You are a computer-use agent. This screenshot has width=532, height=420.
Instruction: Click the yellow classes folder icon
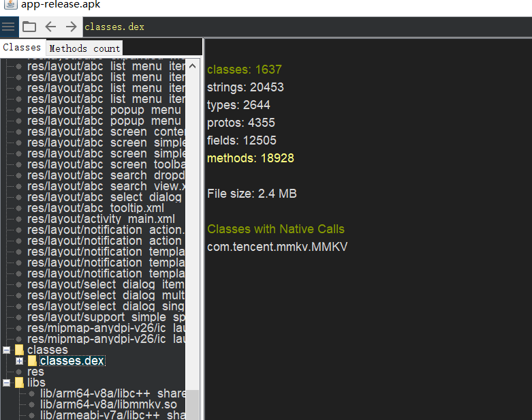(x=19, y=350)
